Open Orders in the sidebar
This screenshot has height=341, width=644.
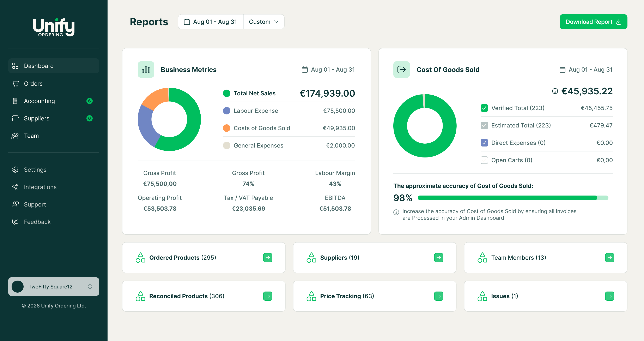pyautogui.click(x=54, y=84)
